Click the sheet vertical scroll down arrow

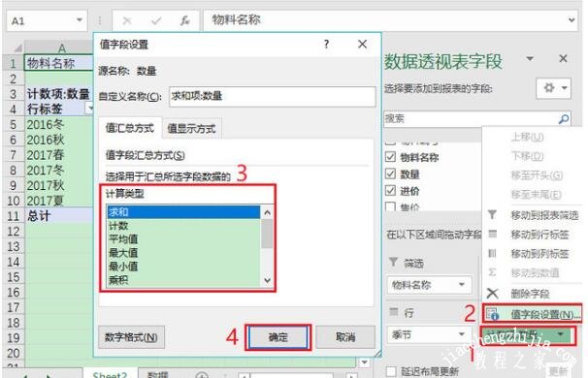[x=364, y=362]
